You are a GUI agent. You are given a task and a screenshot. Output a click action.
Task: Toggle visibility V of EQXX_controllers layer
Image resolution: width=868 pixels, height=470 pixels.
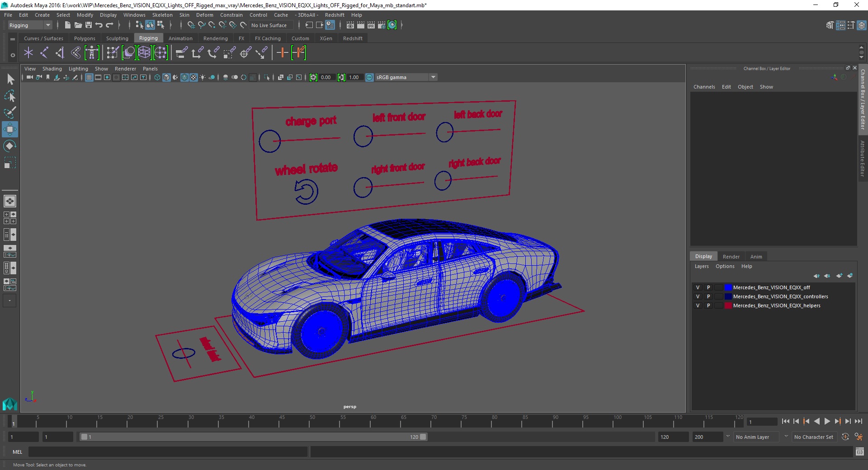(x=698, y=296)
